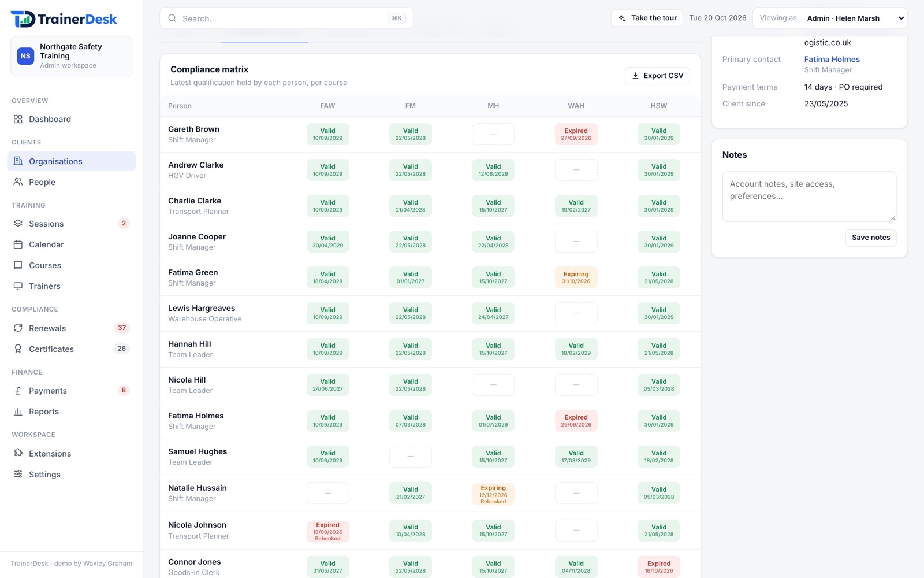Click the NS workspace avatar
Viewport: 924px width, 578px height.
(25, 56)
